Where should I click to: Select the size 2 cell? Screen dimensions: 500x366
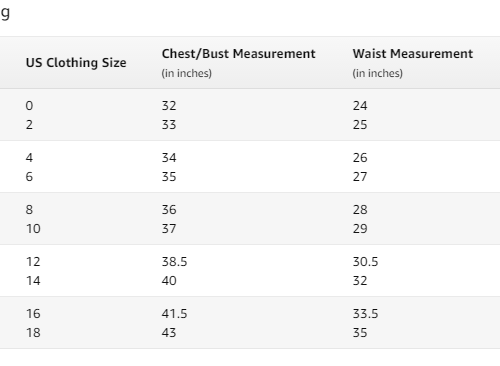(29, 125)
